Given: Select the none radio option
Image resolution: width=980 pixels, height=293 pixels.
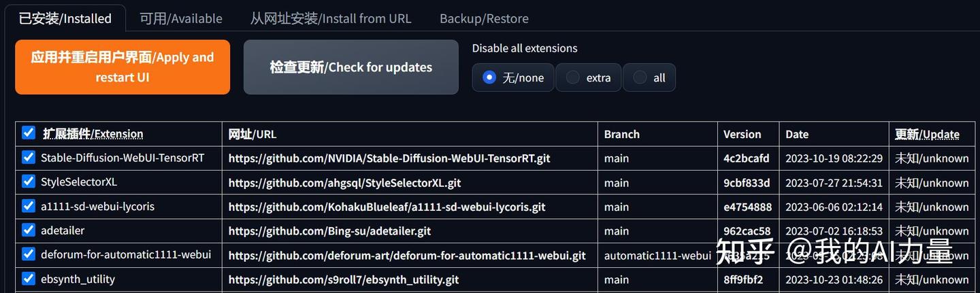Looking at the screenshot, I should [x=489, y=77].
